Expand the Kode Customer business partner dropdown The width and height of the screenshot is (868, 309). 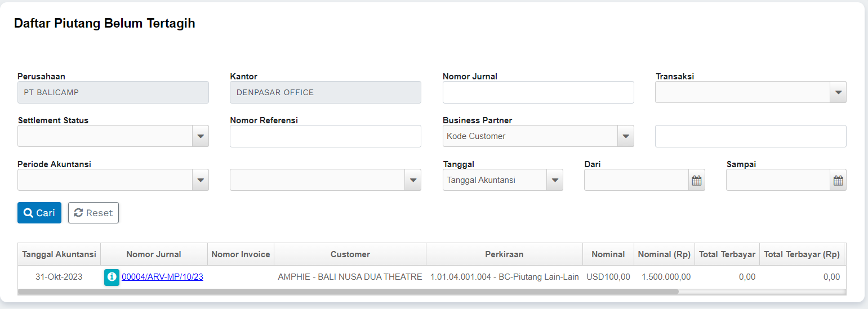[626, 136]
